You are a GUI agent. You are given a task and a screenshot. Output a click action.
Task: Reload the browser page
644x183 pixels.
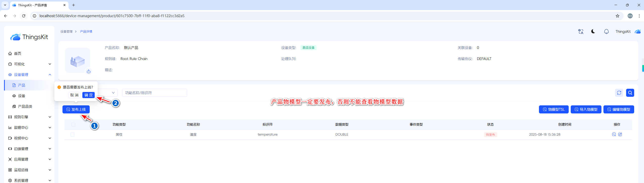click(24, 16)
